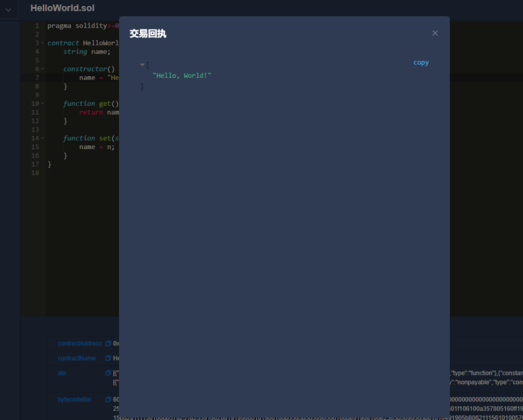Click the contractName field label
The height and width of the screenshot is (420, 523).
(x=77, y=358)
